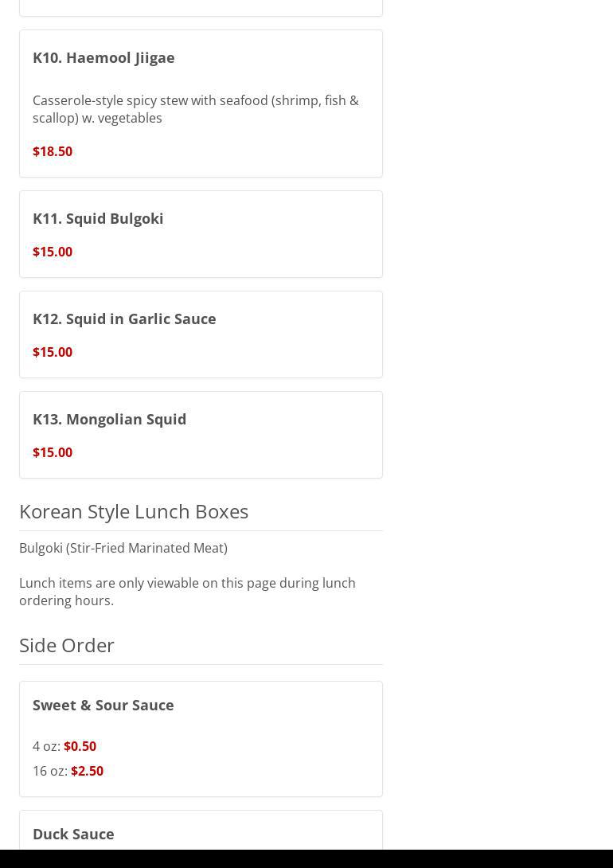Jump to the Side Order section heading
Viewport: 613px width, 868px height.
[67, 645]
